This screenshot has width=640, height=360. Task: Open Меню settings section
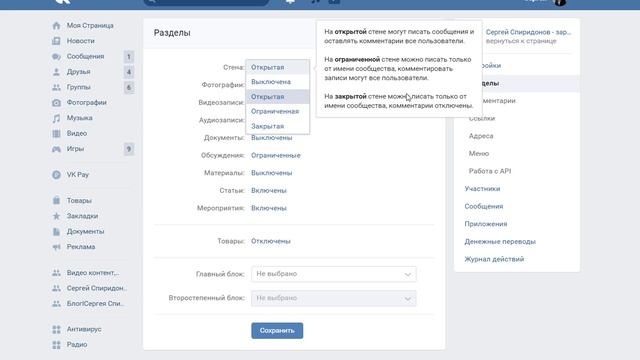[x=479, y=153]
